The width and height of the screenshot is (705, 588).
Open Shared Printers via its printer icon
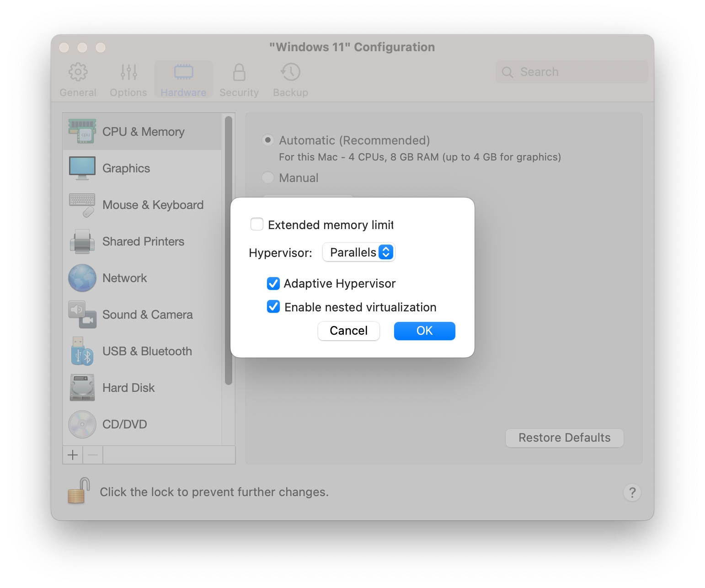point(82,241)
